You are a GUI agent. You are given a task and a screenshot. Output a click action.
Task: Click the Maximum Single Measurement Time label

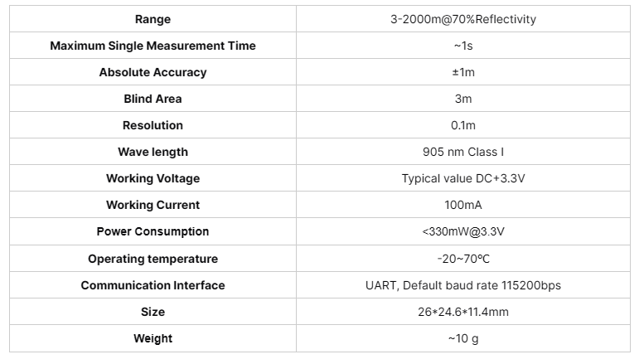point(153,46)
